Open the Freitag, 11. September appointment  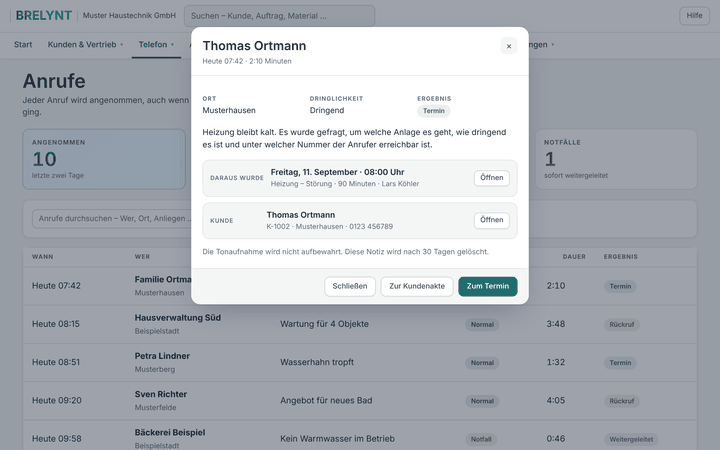tap(491, 178)
